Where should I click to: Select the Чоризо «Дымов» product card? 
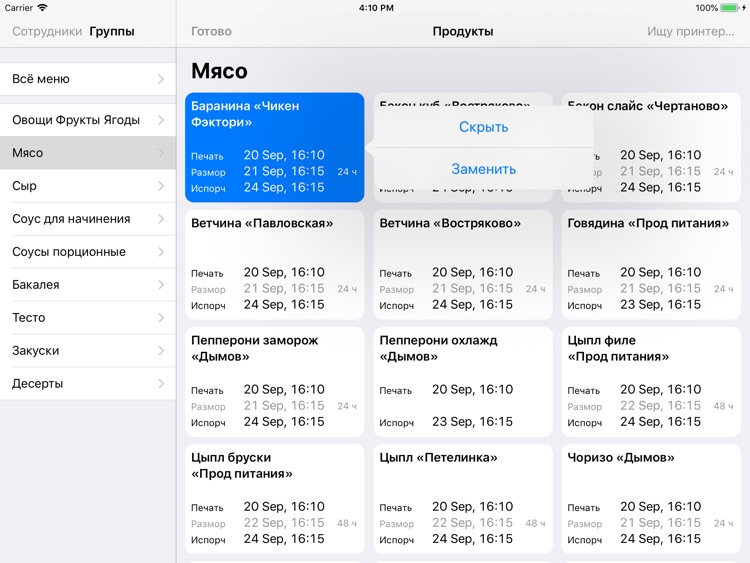[x=651, y=499]
